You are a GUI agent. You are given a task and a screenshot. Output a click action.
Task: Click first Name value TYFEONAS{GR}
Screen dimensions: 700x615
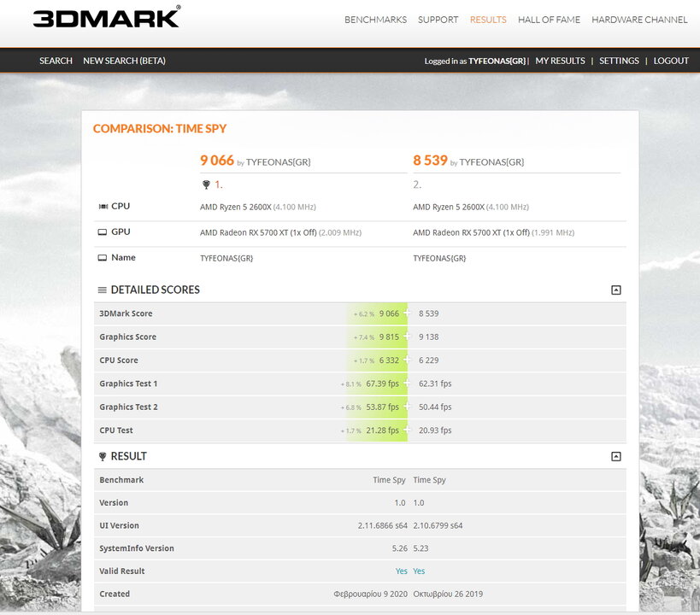226,259
